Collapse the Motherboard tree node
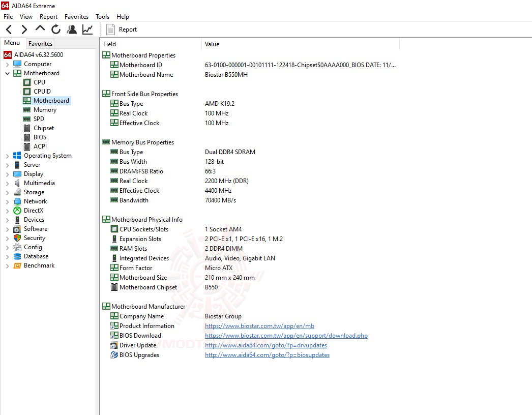Image resolution: width=532 pixels, height=415 pixels. [x=8, y=73]
